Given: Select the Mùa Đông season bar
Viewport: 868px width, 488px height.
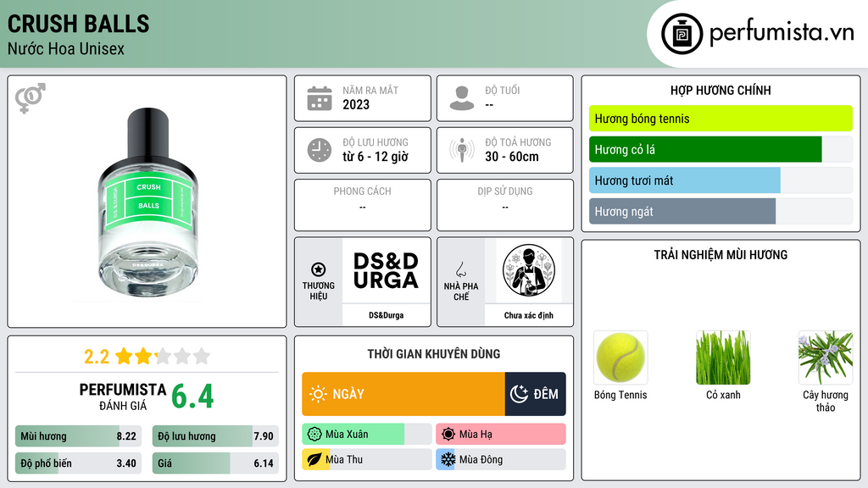Looking at the screenshot, I should click(x=501, y=459).
